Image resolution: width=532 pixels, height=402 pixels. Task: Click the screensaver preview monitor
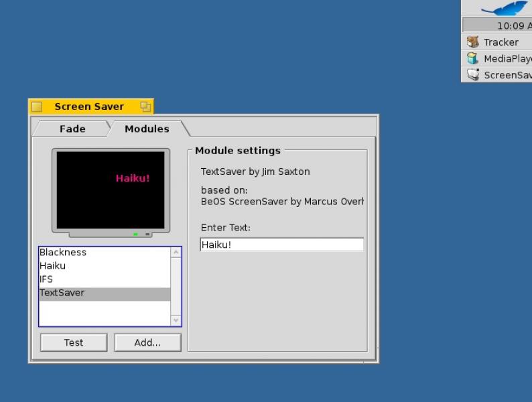pyautogui.click(x=111, y=190)
